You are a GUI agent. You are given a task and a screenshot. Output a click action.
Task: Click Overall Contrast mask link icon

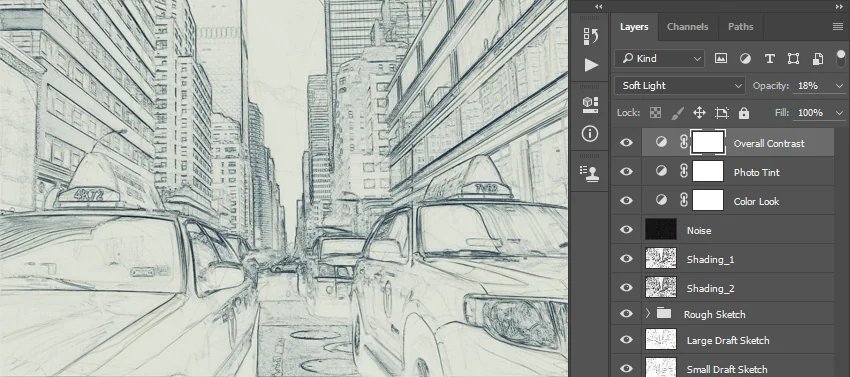pos(684,143)
